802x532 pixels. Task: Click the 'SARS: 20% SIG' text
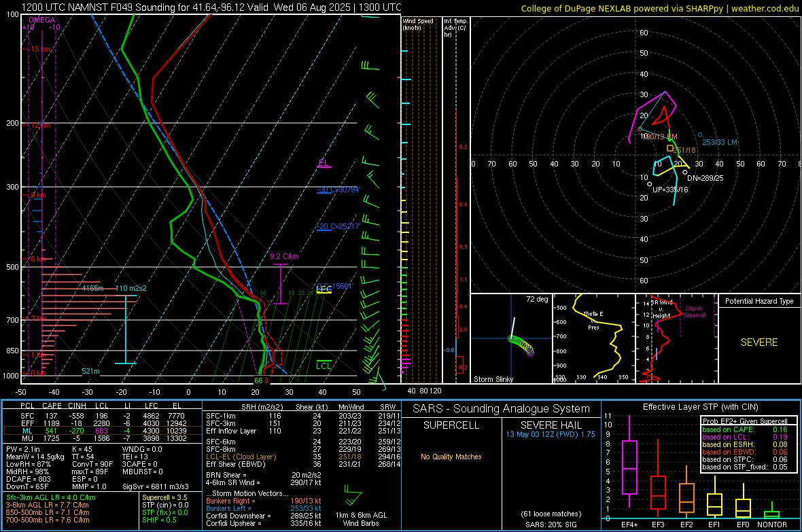551,525
